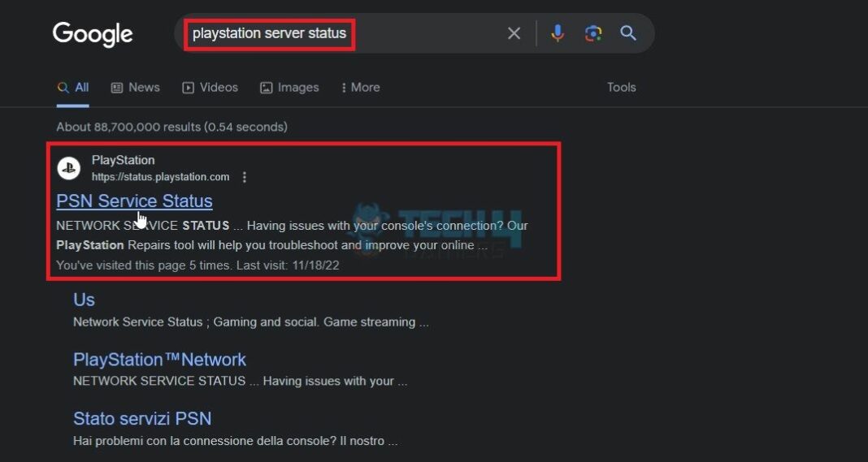The height and width of the screenshot is (462, 868).
Task: Switch to the News tab
Action: pos(135,88)
